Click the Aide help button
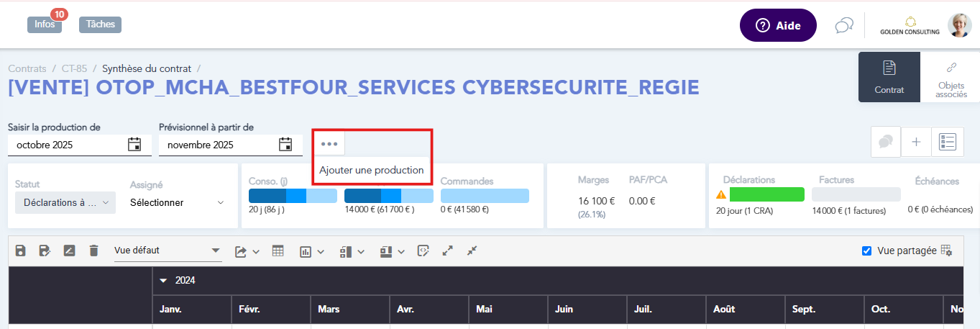The image size is (980, 329). (778, 26)
